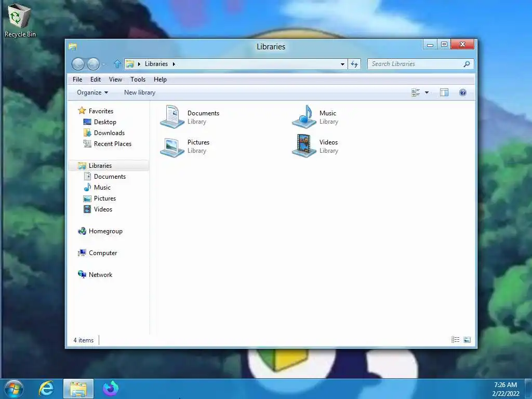
Task: Click the Back navigation arrow button
Action: tap(78, 64)
